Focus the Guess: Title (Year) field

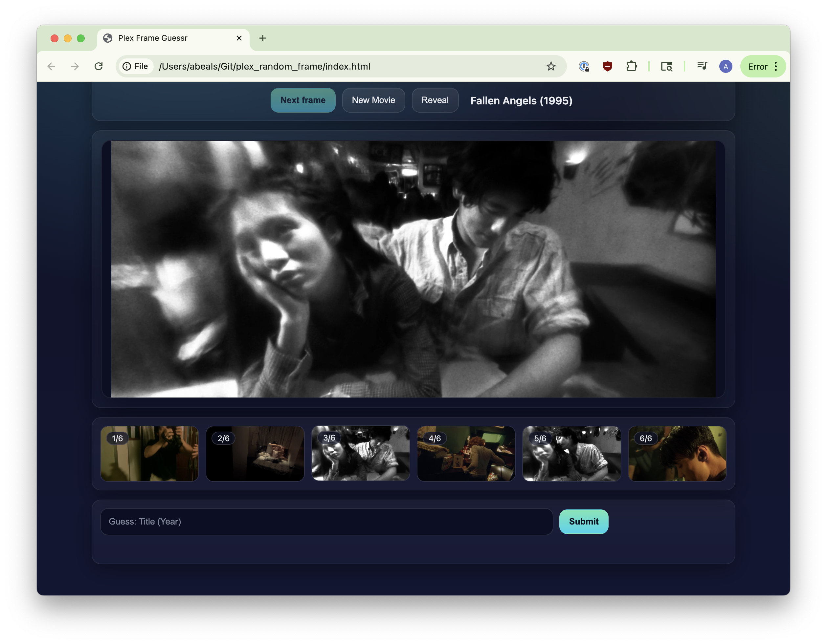pos(326,522)
